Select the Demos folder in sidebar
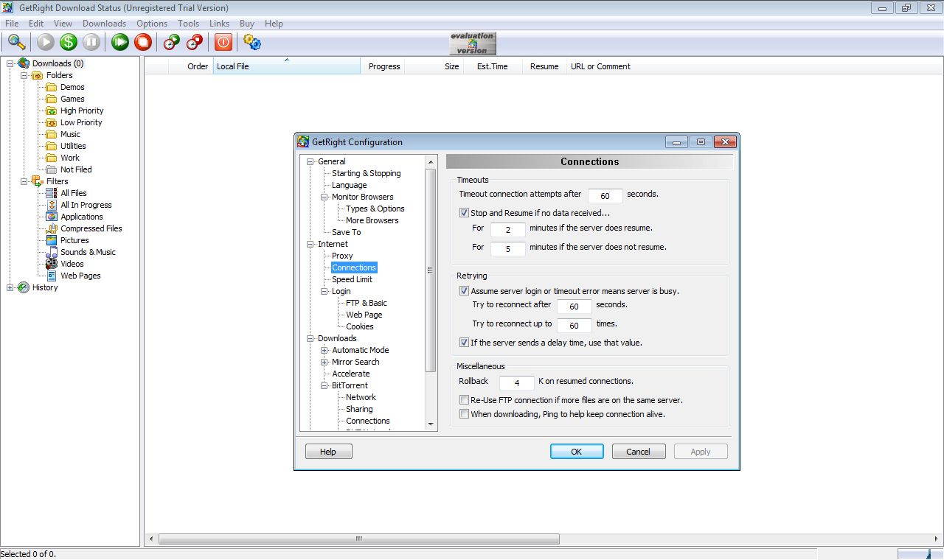The width and height of the screenshot is (944, 560). tap(72, 87)
